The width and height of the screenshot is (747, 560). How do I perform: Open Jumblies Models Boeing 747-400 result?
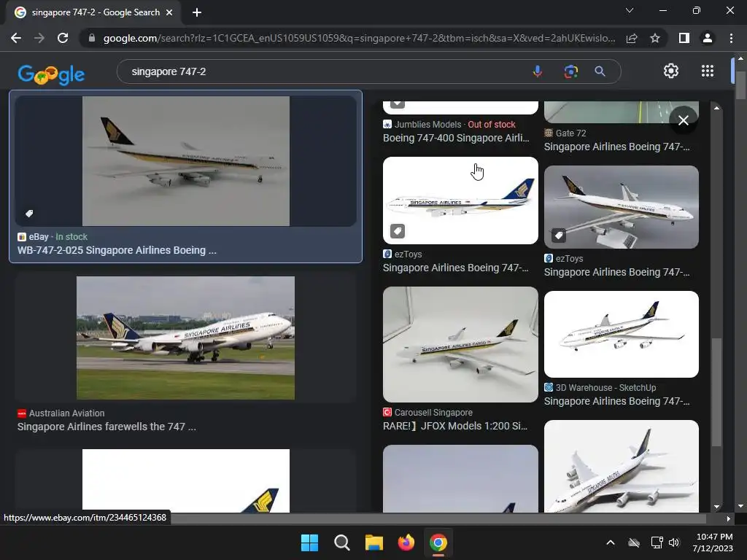point(456,138)
